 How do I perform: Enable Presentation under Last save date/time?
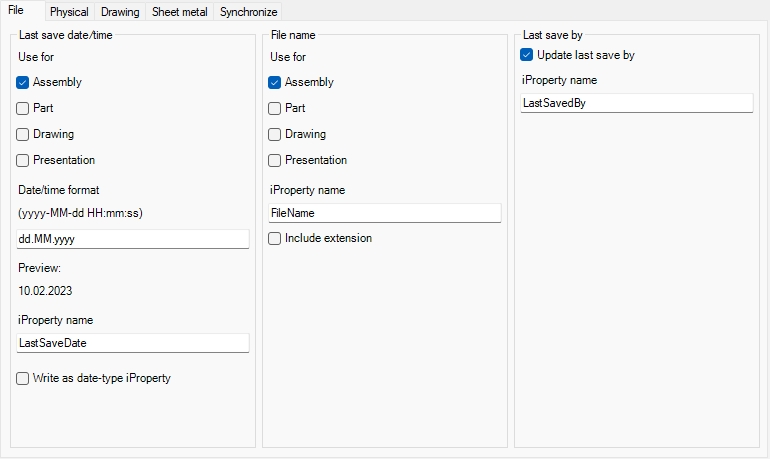(23, 160)
